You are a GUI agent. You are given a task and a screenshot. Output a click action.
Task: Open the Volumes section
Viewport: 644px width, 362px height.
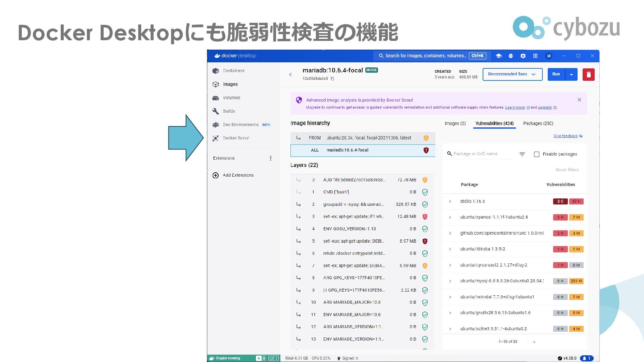click(231, 98)
